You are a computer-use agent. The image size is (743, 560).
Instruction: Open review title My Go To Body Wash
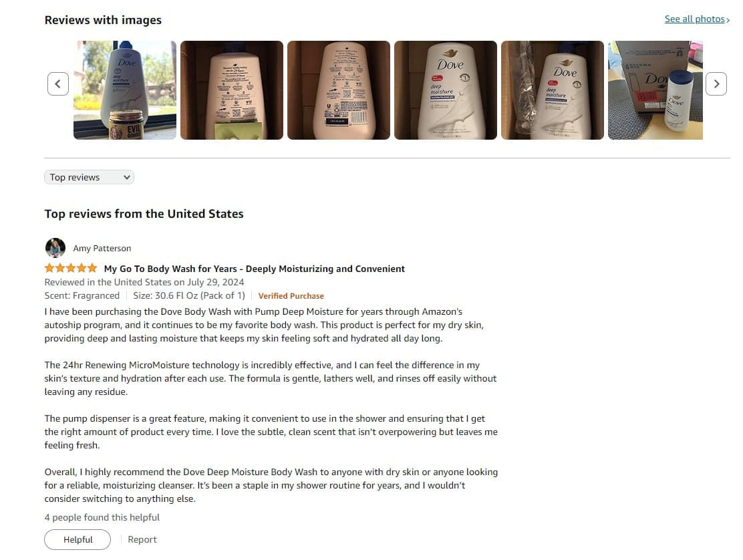point(255,269)
